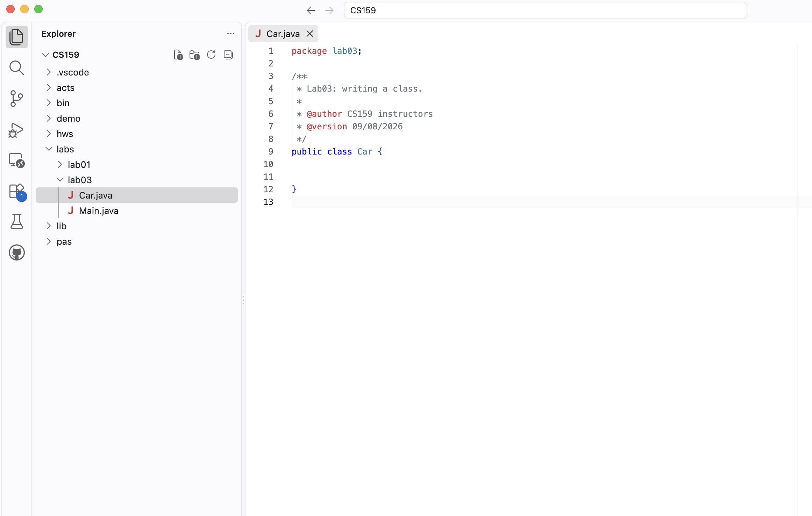The image size is (812, 516).
Task: Click the Java icon beside Car.java in tree
Action: click(71, 195)
